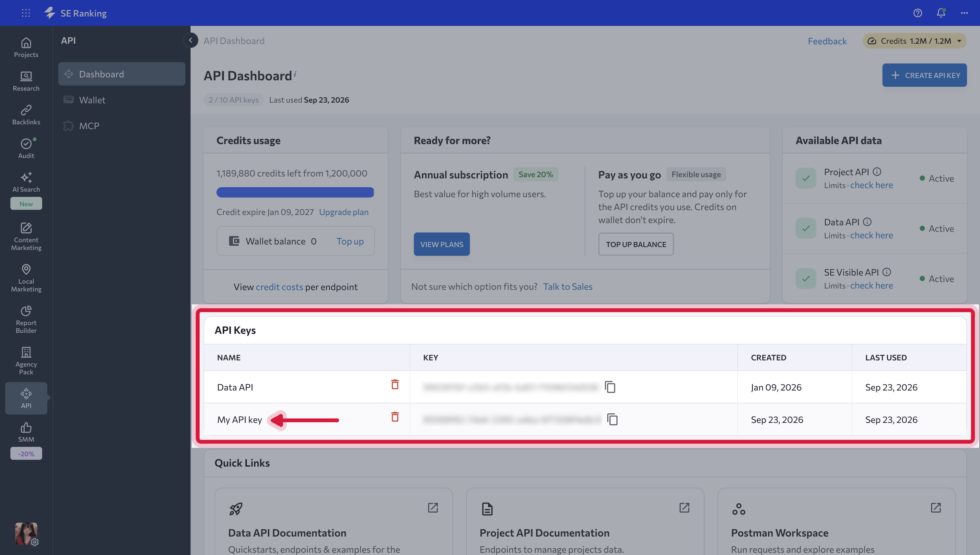This screenshot has width=980, height=555.
Task: Open the user profile avatar
Action: [x=26, y=533]
